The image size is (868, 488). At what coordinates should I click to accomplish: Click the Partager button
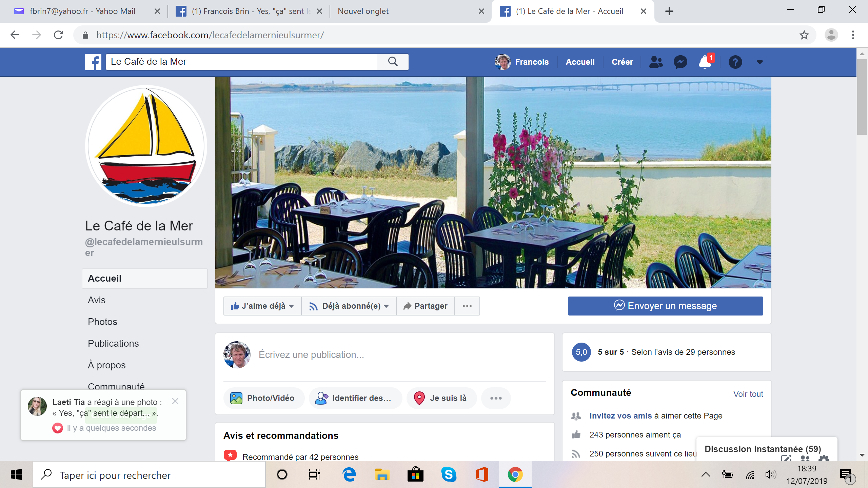point(425,306)
